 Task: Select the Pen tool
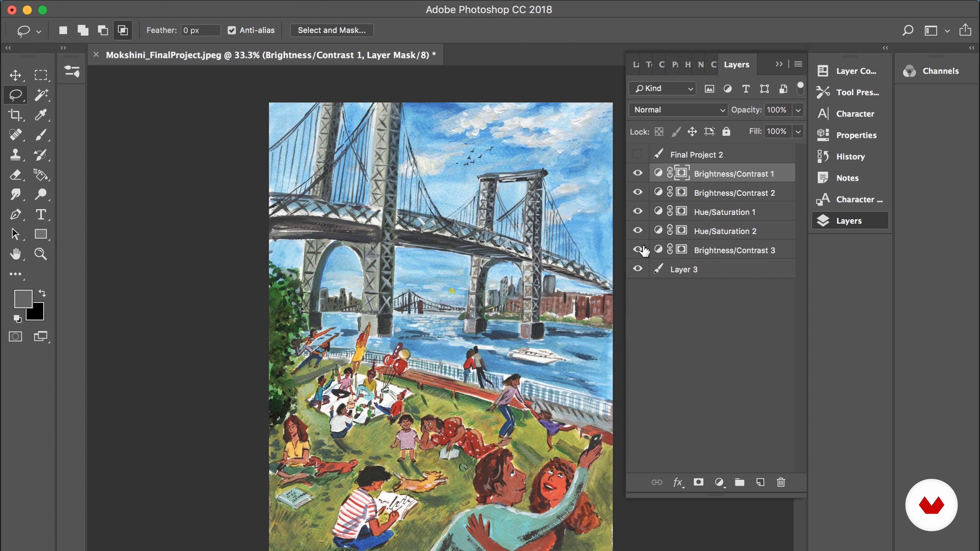(16, 214)
